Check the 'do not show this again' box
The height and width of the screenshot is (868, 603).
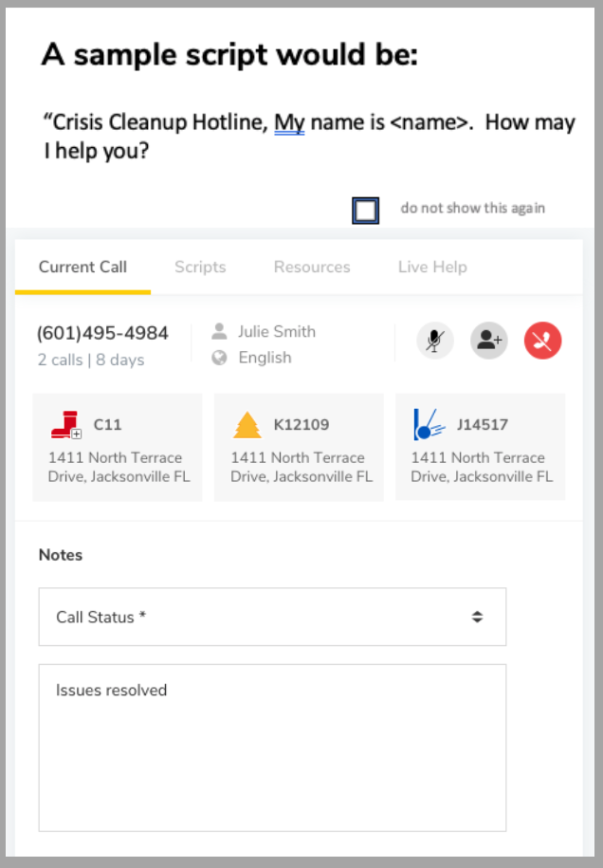point(366,211)
